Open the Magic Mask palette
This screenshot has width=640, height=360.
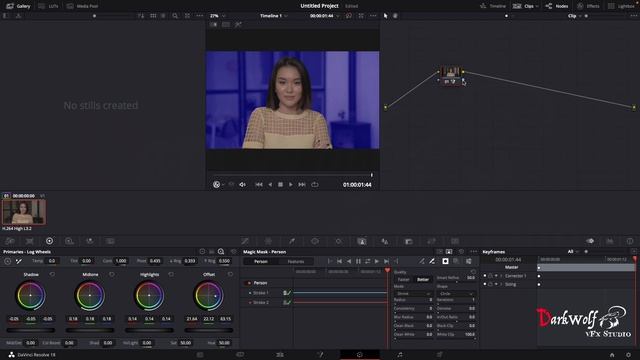(x=362, y=241)
